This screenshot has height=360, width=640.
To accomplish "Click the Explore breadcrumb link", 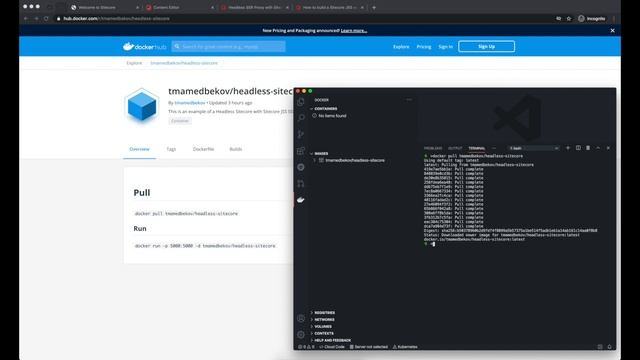I will [x=134, y=63].
